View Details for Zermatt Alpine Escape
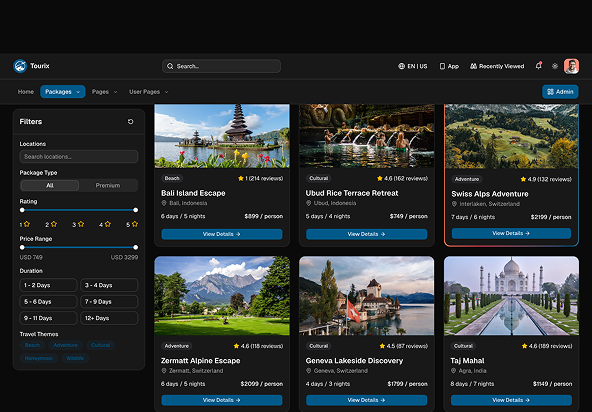 pos(222,400)
